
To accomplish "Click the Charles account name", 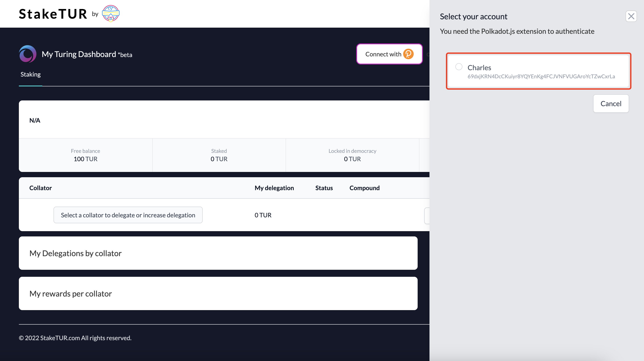I will click(x=479, y=68).
